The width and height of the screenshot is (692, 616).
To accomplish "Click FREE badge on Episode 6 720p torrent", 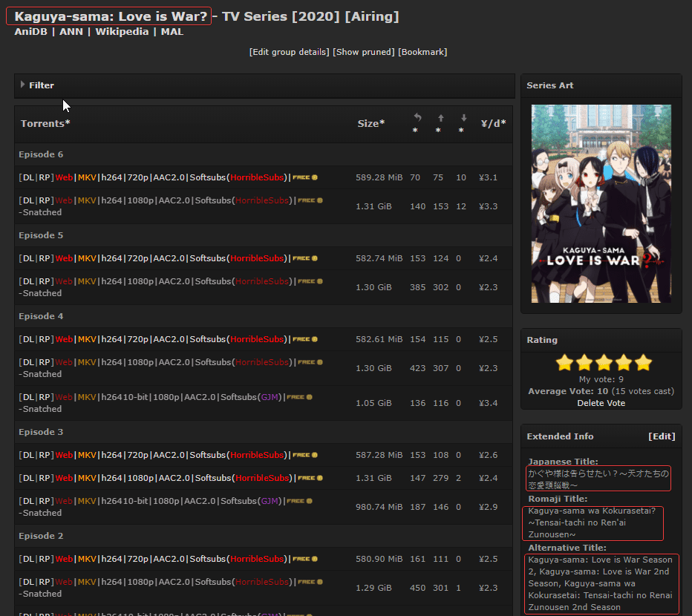I will pyautogui.click(x=305, y=177).
